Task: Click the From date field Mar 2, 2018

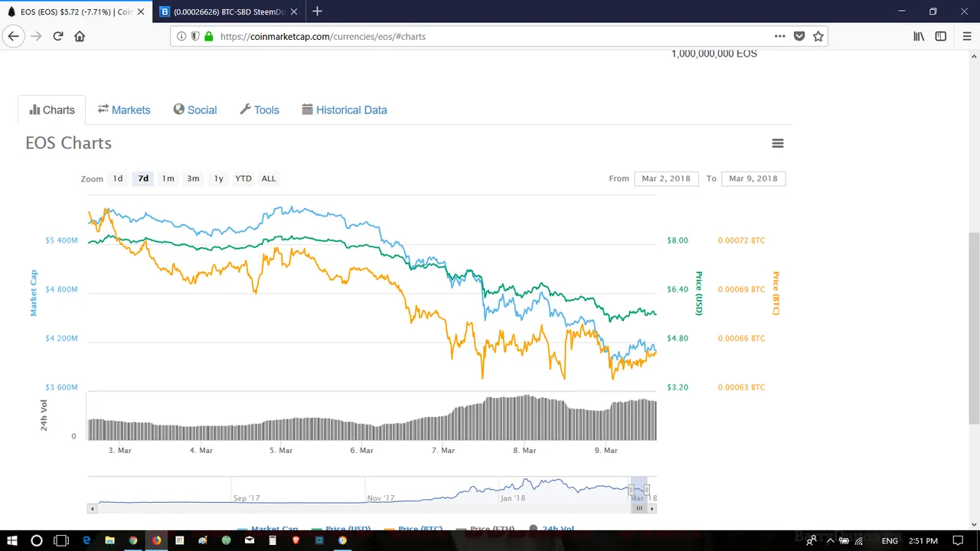Action: coord(666,178)
